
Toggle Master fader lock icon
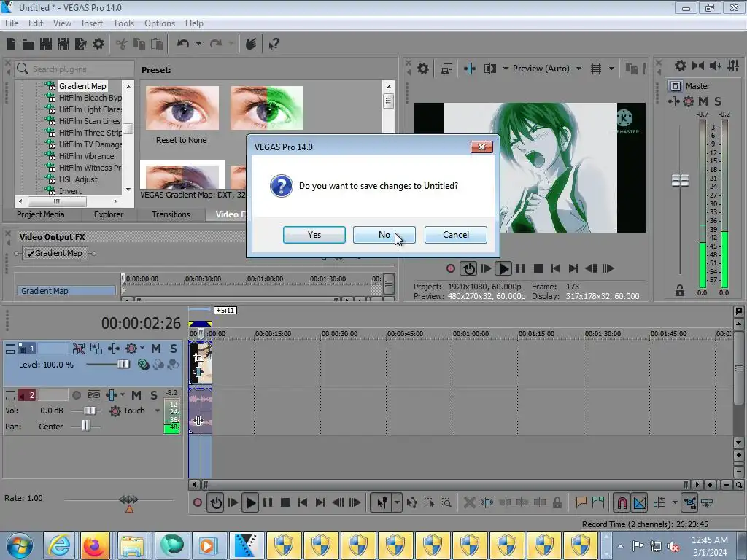pos(680,290)
